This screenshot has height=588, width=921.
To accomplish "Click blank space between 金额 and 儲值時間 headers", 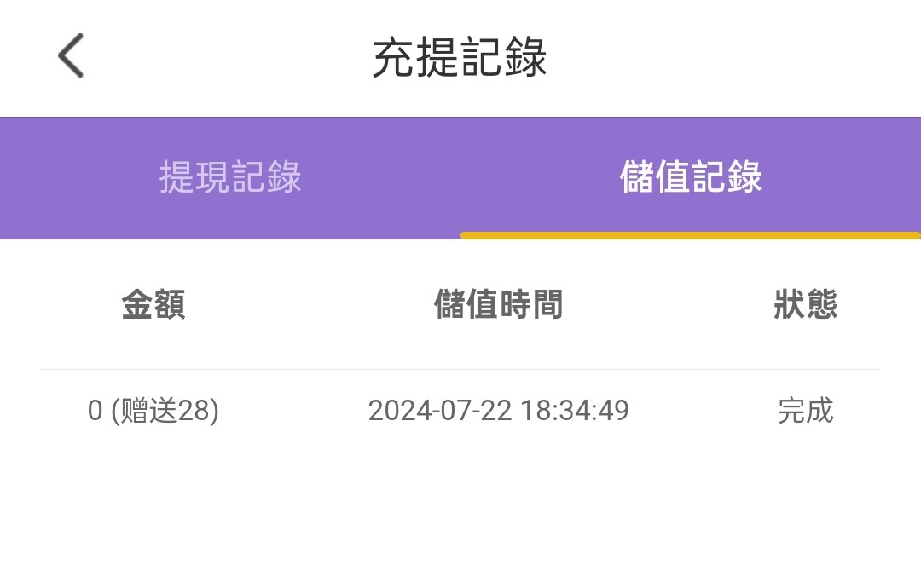I will 307,304.
